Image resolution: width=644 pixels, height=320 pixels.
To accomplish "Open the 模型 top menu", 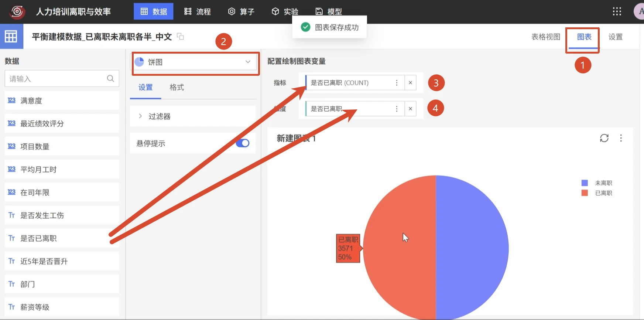I will click(329, 11).
